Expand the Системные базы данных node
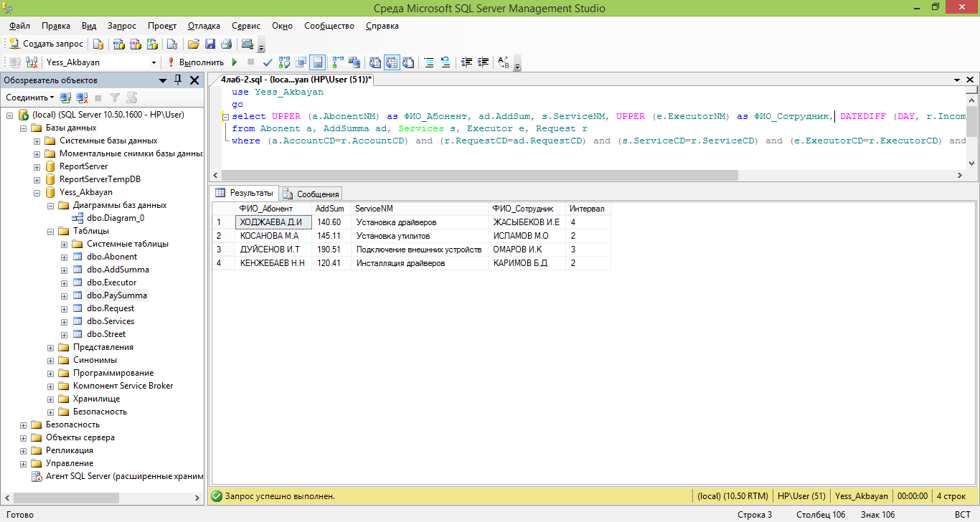The image size is (980, 522). (37, 141)
